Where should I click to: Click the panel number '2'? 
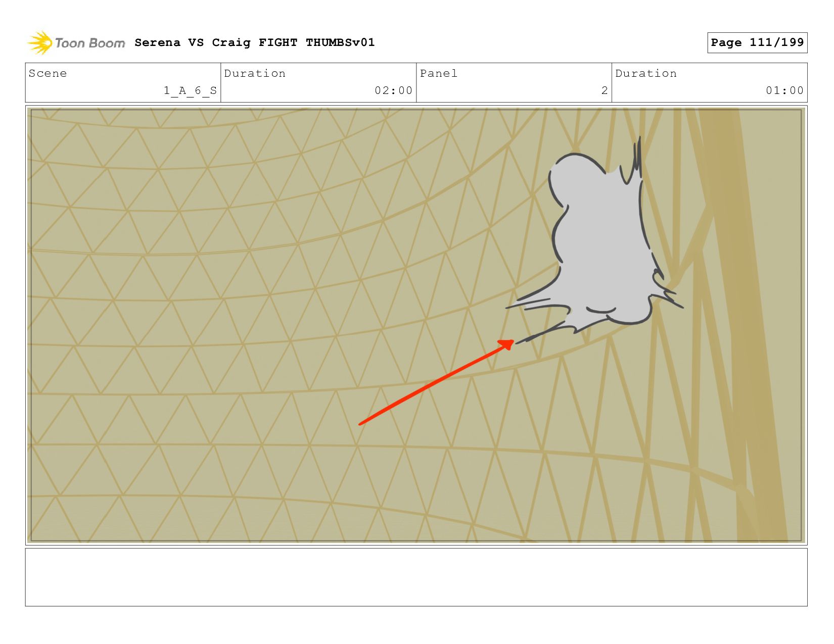click(x=605, y=90)
